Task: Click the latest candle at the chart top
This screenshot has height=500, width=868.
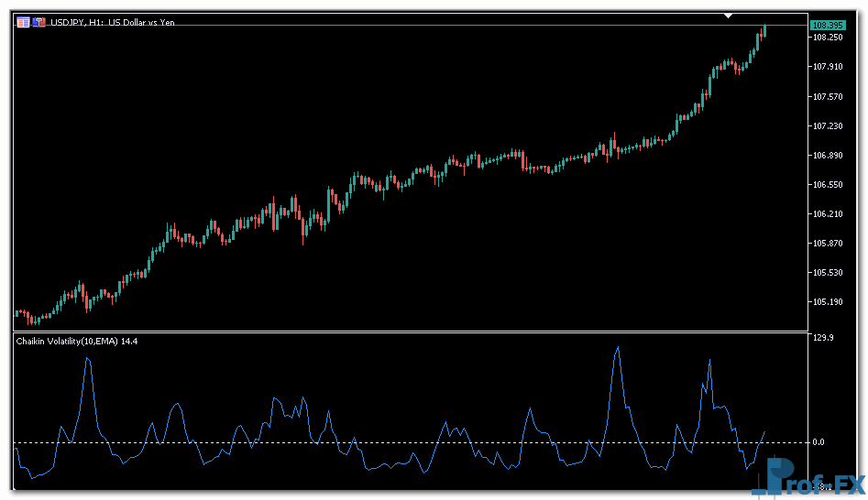Action: click(764, 30)
